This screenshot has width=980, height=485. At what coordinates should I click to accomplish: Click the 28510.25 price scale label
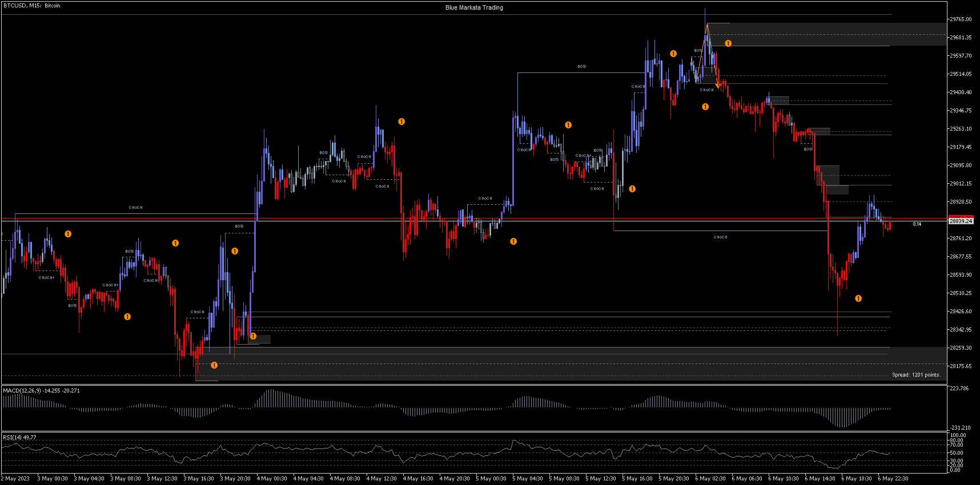961,293
